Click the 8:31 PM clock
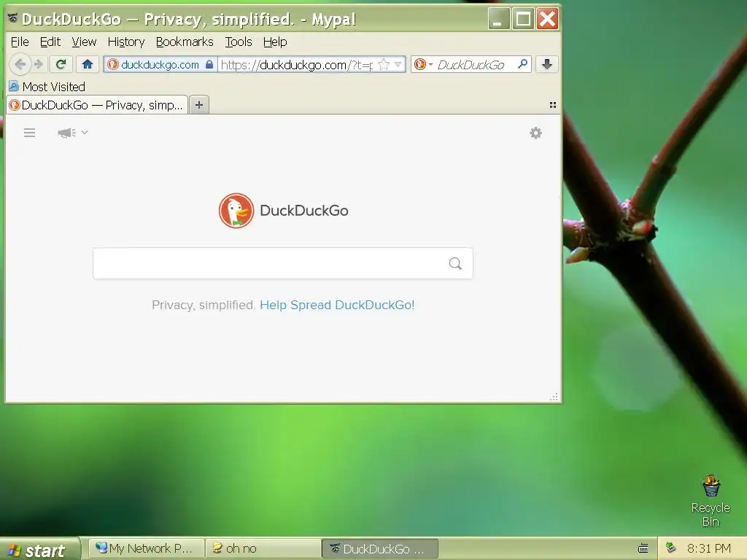The width and height of the screenshot is (747, 560). point(709,548)
